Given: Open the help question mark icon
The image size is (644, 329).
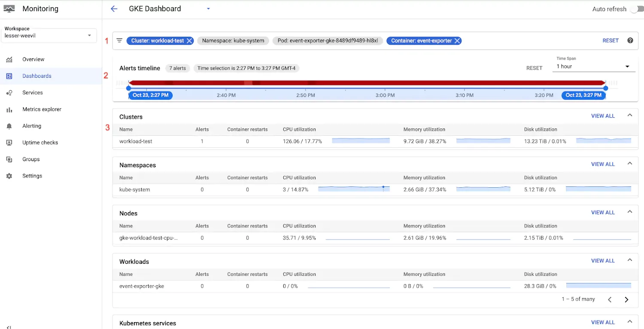Looking at the screenshot, I should coord(630,41).
